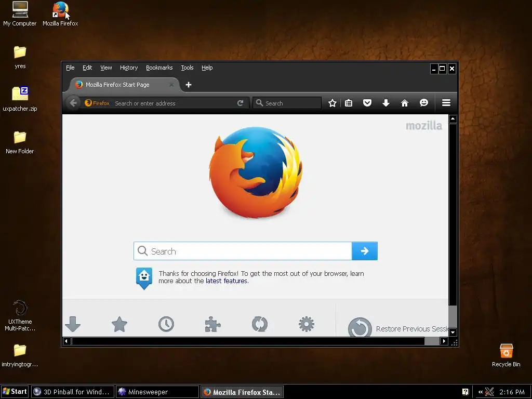Open the Firefox hamburger menu
532x399 pixels.
tap(446, 102)
